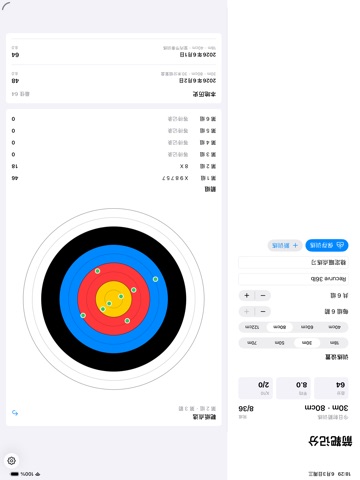Decrease arrows per group with 每组 6 箭 minus
The width and height of the screenshot is (360, 480).
click(263, 312)
